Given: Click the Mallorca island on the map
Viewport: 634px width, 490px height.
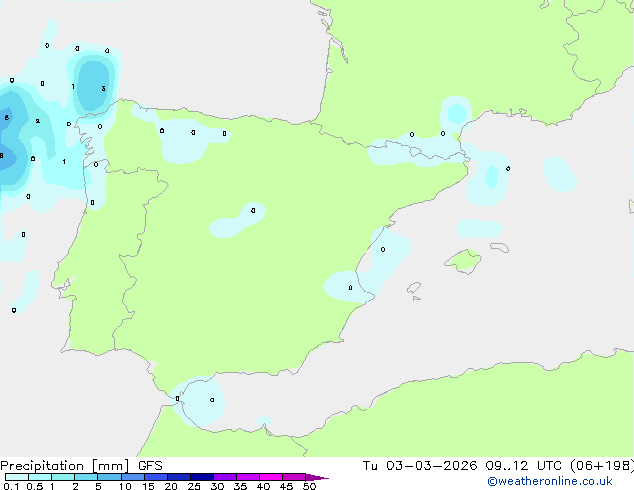Looking at the screenshot, I should (463, 262).
